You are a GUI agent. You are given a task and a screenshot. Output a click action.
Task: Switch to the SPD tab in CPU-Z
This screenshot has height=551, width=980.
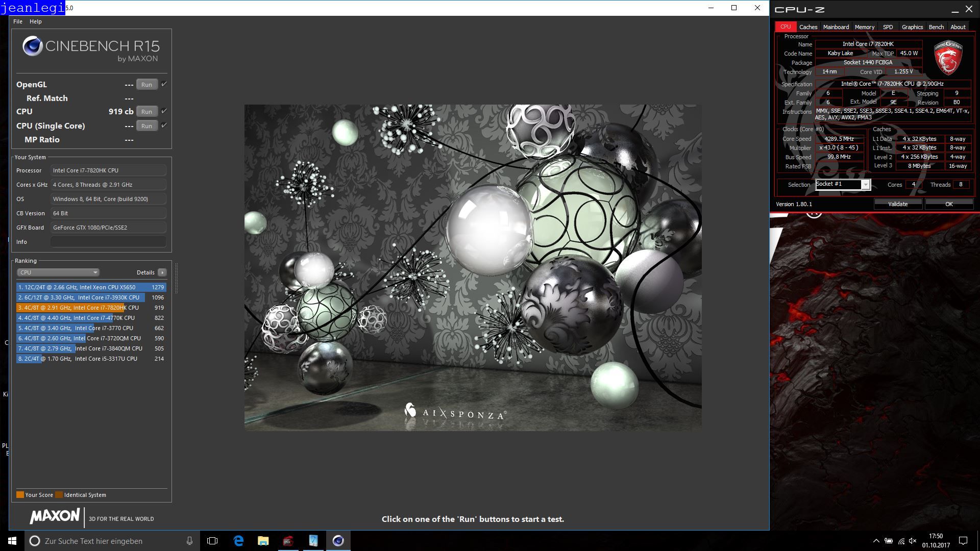[888, 27]
